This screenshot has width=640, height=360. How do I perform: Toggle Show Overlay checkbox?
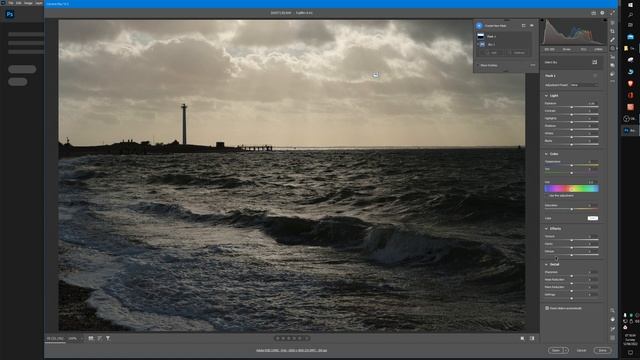pyautogui.click(x=478, y=65)
